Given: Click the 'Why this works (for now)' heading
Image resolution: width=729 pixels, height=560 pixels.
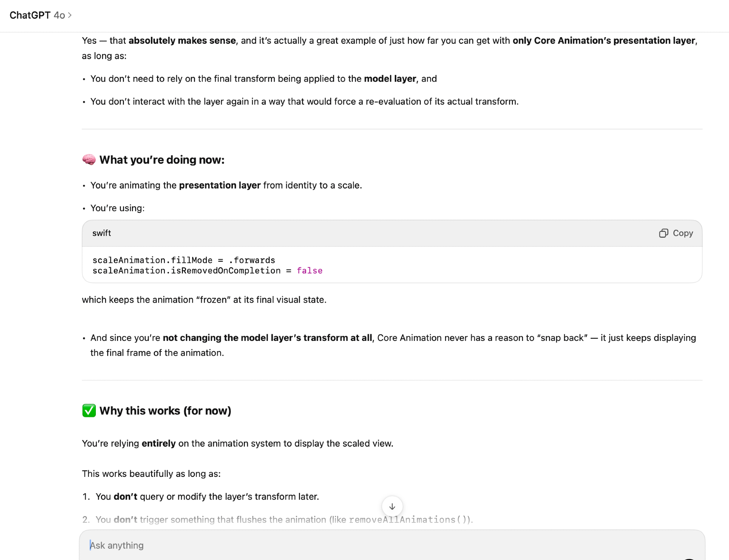Looking at the screenshot, I should pyautogui.click(x=165, y=411).
